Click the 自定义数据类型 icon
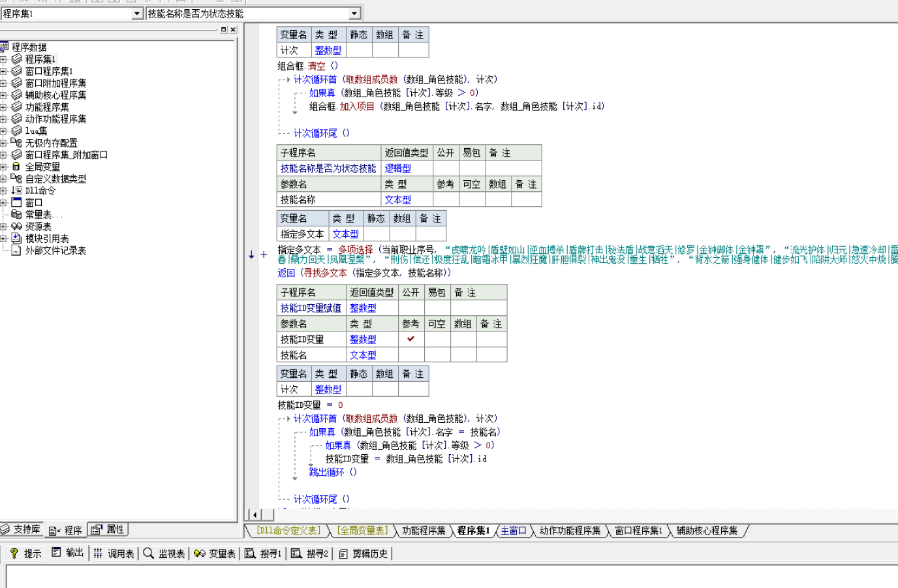898x588 pixels. coord(17,179)
